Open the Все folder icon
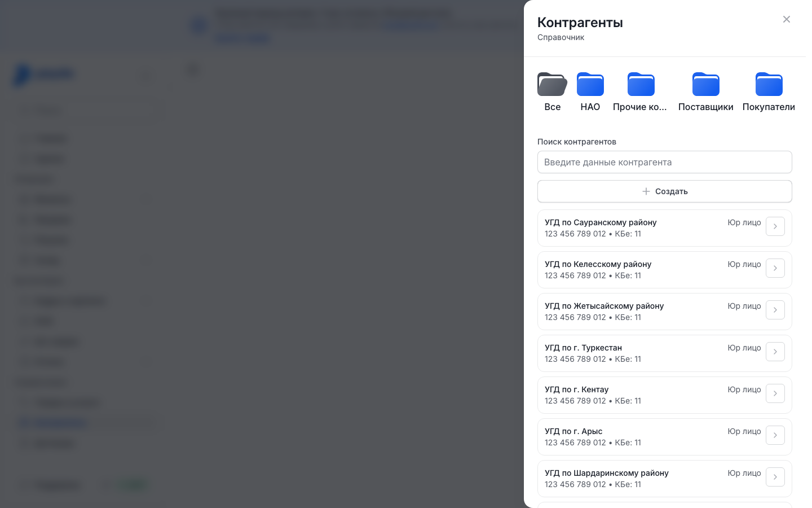Image resolution: width=812 pixels, height=508 pixels. click(x=552, y=84)
